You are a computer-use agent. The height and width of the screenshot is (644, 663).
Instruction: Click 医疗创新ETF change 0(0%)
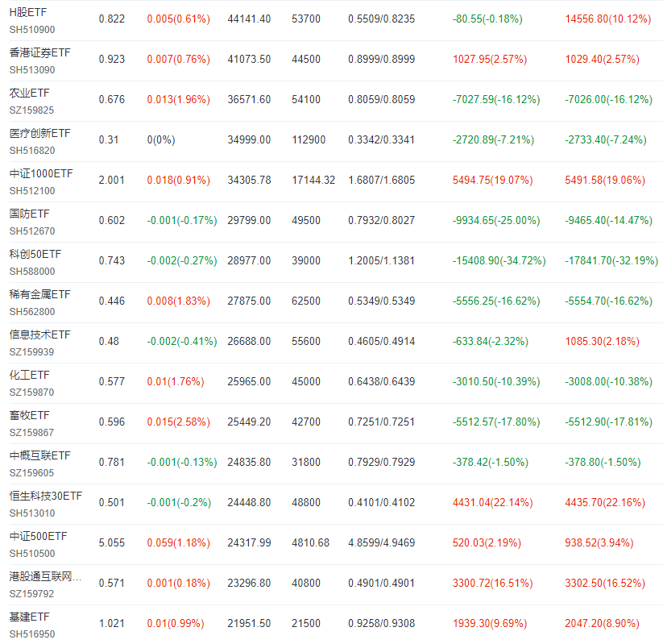click(x=161, y=139)
